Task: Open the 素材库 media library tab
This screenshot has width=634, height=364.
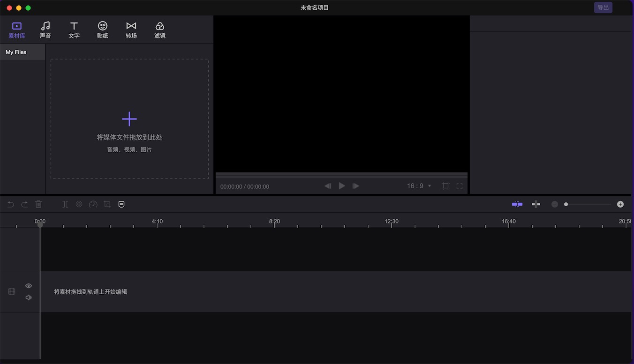Action: [x=17, y=30]
